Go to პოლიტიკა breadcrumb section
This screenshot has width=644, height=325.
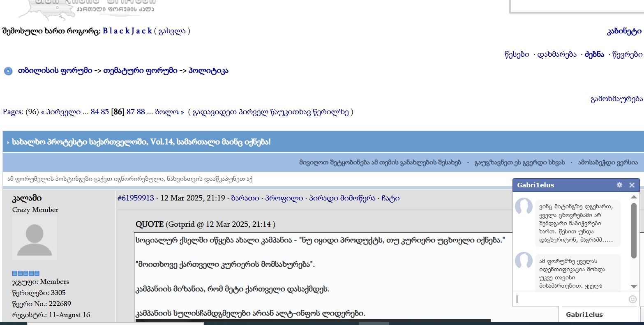pos(208,71)
